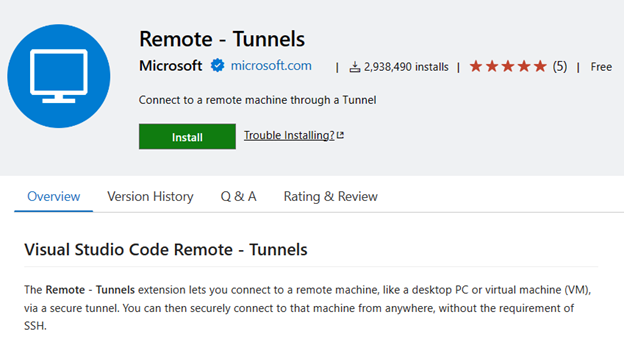Open the Version History tab
The image size is (624, 362).
150,197
